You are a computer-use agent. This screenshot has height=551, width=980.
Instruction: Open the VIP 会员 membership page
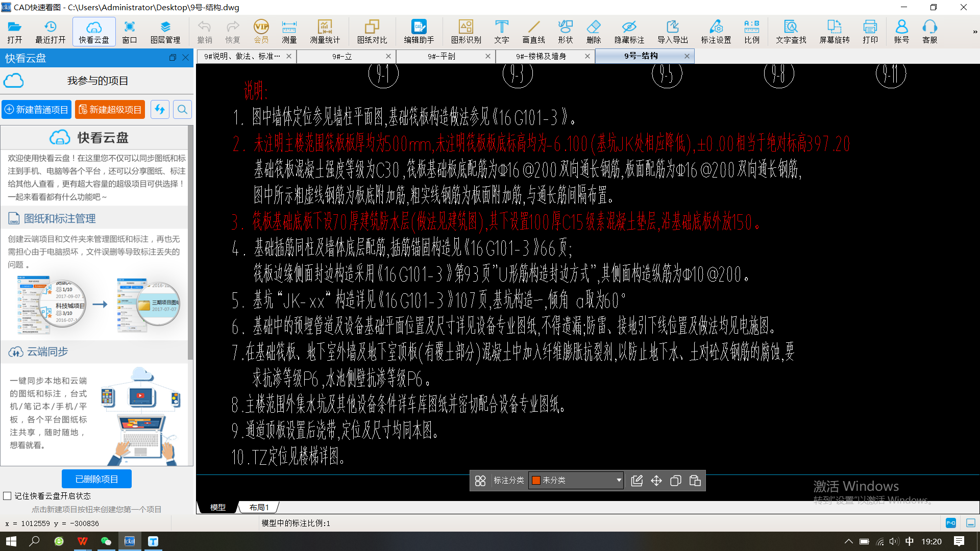[x=261, y=32]
